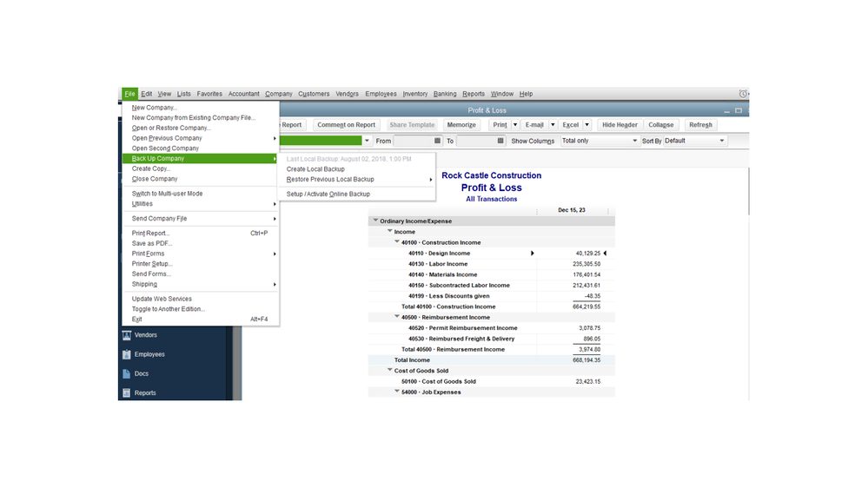Open the Employees sidebar icon
This screenshot has height=488, width=868.
127,354
